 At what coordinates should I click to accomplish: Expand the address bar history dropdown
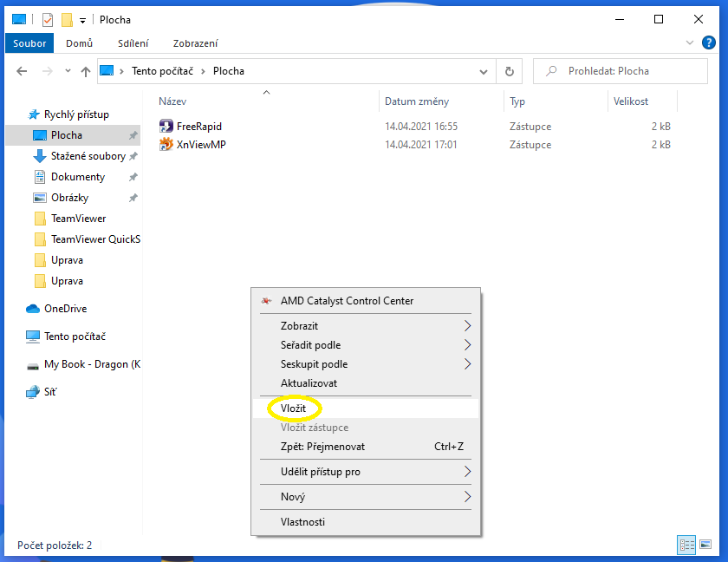coord(484,71)
